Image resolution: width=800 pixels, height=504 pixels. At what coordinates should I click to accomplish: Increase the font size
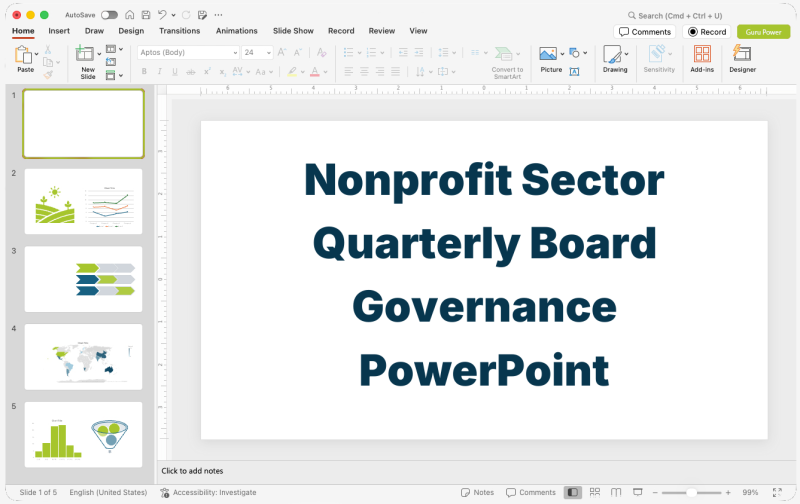(282, 52)
